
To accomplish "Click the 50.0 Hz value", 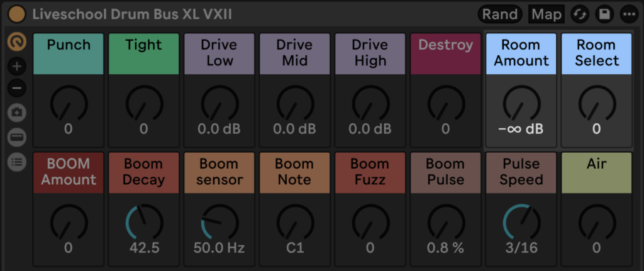I will (x=219, y=248).
